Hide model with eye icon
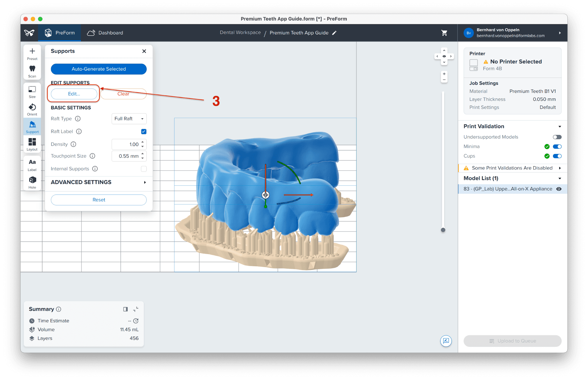 pos(559,189)
